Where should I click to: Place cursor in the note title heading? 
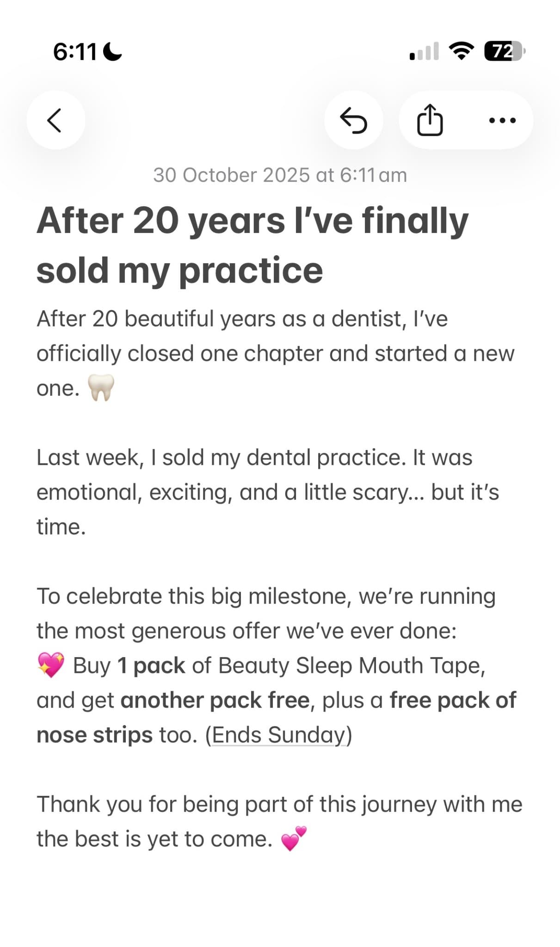tap(252, 245)
